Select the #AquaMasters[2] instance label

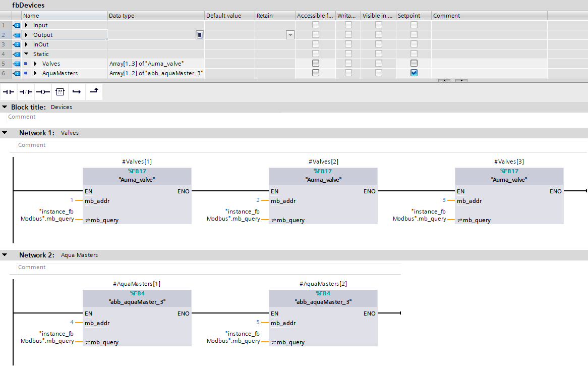click(x=323, y=284)
